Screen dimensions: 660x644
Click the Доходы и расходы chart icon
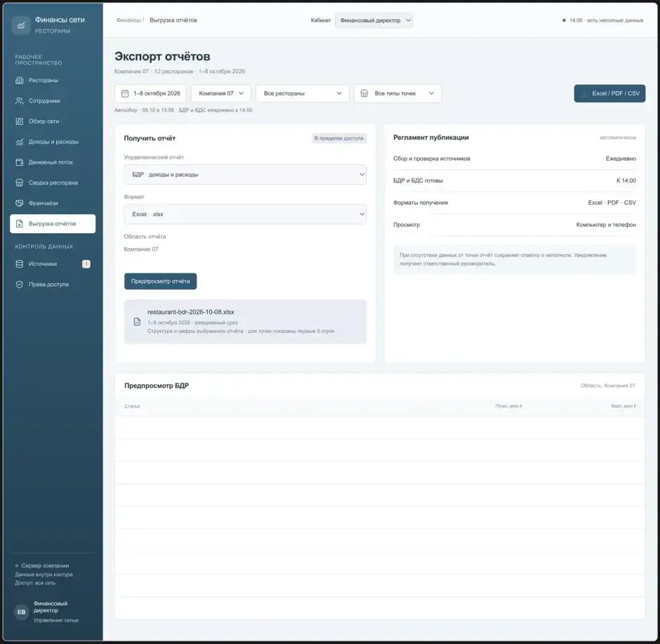(x=20, y=142)
